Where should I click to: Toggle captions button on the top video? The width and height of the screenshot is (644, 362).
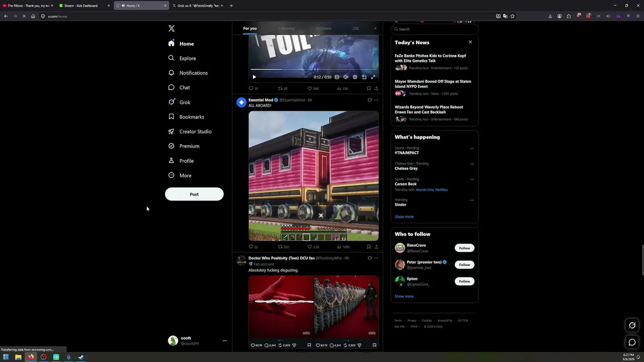click(337, 77)
